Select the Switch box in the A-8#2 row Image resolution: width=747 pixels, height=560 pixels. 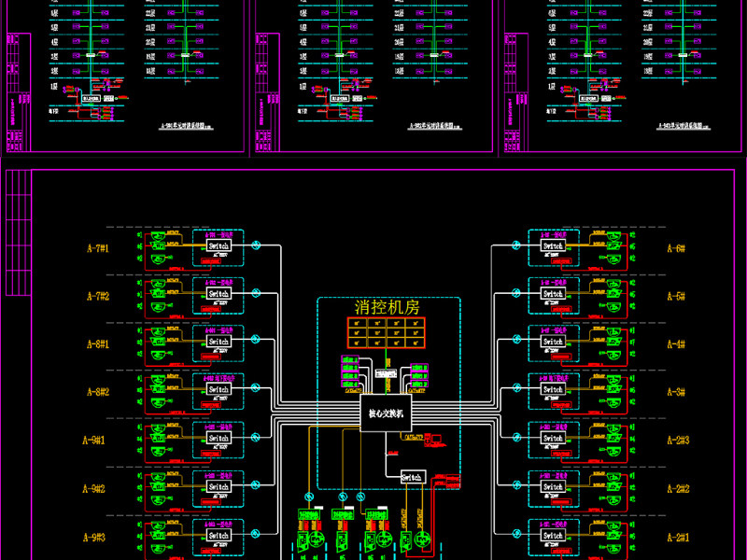coord(218,389)
